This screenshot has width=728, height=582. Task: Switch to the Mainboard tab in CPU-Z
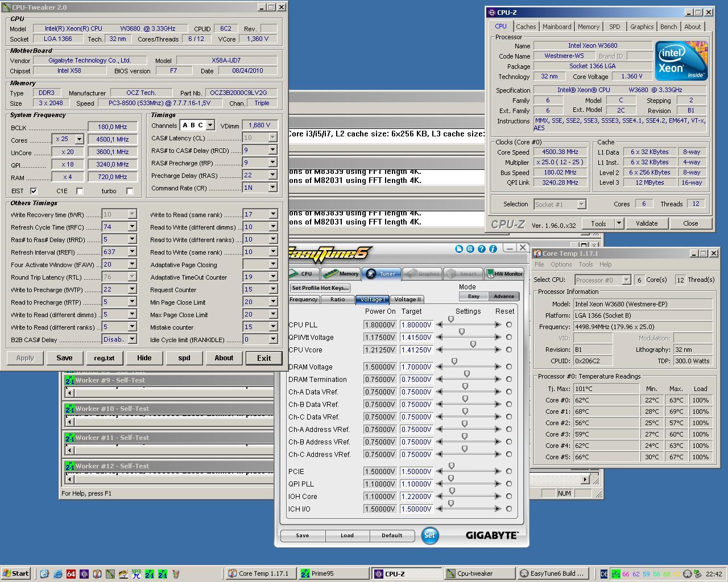[x=557, y=27]
